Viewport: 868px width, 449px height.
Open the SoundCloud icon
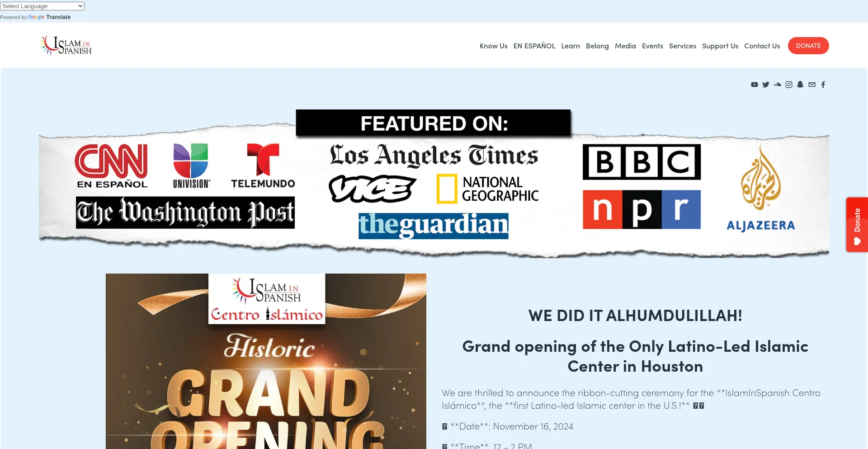pos(778,85)
